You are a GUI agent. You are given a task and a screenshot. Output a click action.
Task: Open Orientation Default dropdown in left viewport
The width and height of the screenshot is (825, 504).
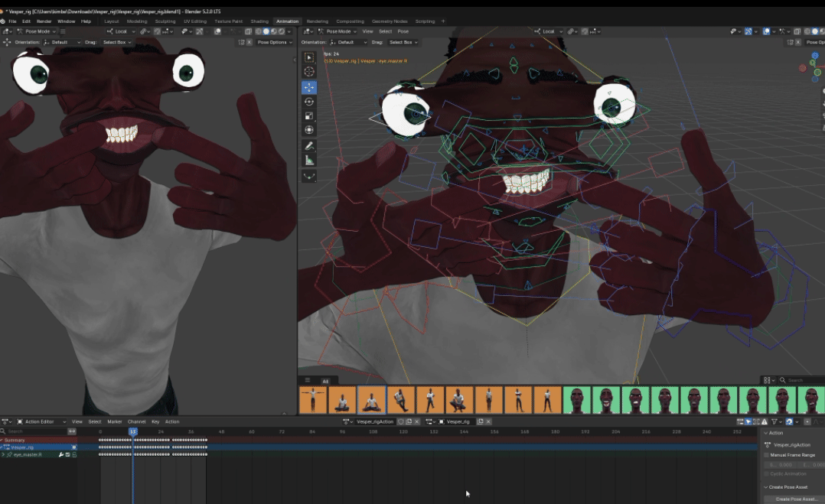[x=62, y=42]
